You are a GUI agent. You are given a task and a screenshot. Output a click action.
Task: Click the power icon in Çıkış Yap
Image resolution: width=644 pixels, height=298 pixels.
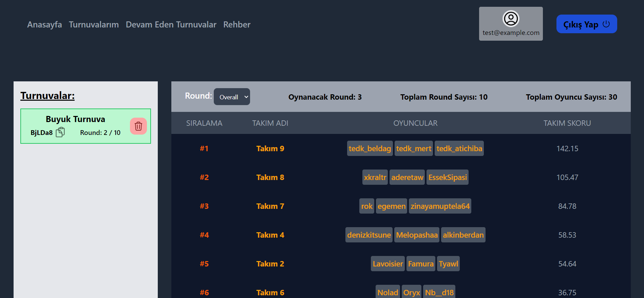pyautogui.click(x=606, y=24)
